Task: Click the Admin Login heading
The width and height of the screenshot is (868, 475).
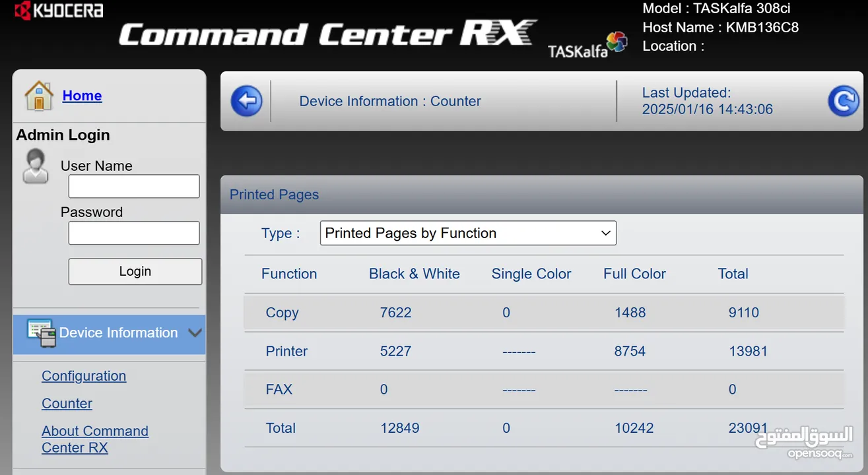Action: tap(63, 135)
